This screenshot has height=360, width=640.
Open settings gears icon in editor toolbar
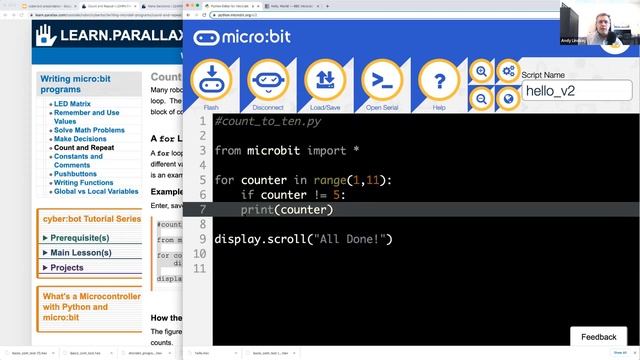508,71
